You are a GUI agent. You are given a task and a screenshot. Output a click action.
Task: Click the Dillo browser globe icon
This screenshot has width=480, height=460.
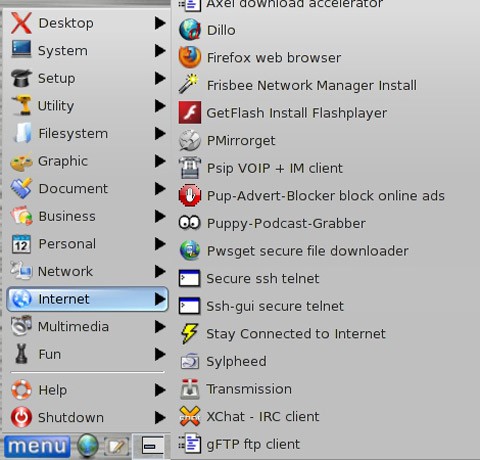[190, 30]
